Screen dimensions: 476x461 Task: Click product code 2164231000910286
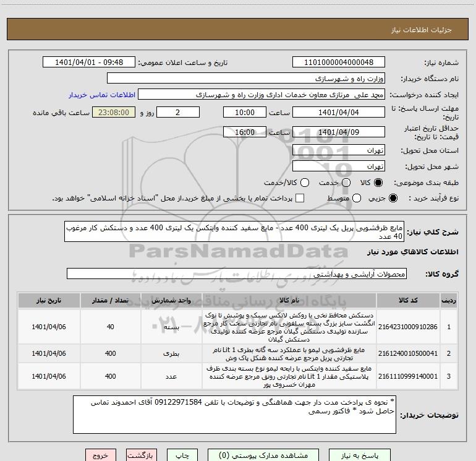tap(408, 327)
